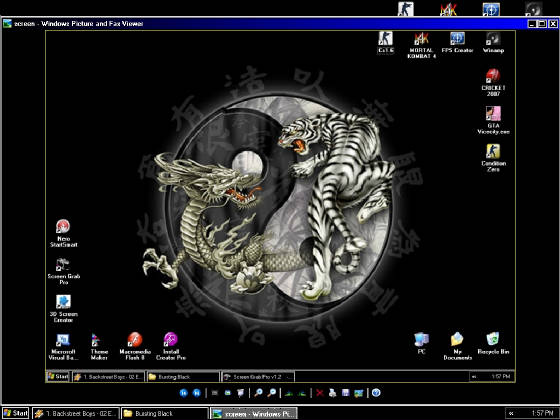Click Recycle Bin icon in the viewed screenshot
Viewport: 560px width, 420px height.
pyautogui.click(x=493, y=343)
